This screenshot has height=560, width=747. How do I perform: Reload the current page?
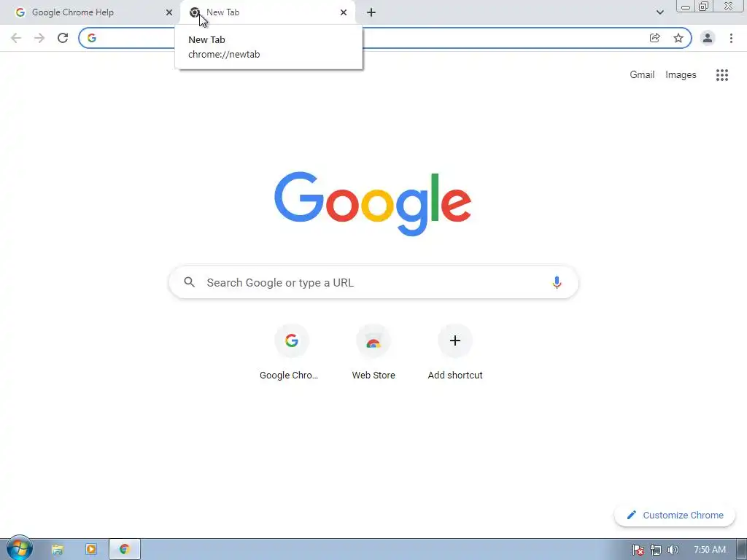(63, 38)
